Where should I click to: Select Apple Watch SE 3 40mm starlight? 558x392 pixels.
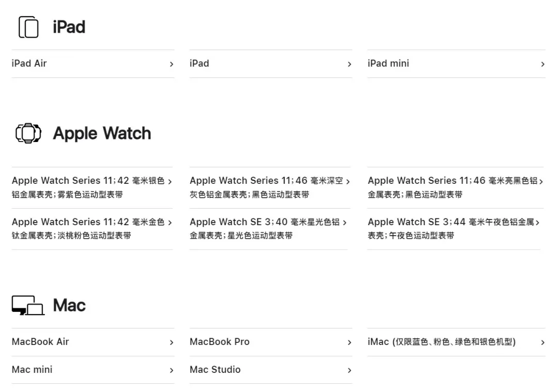click(264, 228)
